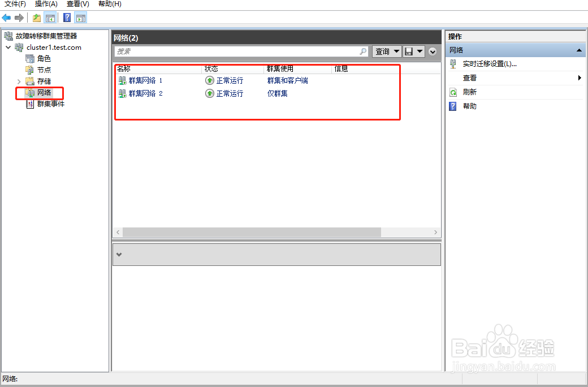Toggle the action pane visibility icon
The width and height of the screenshot is (588, 387).
coord(80,17)
